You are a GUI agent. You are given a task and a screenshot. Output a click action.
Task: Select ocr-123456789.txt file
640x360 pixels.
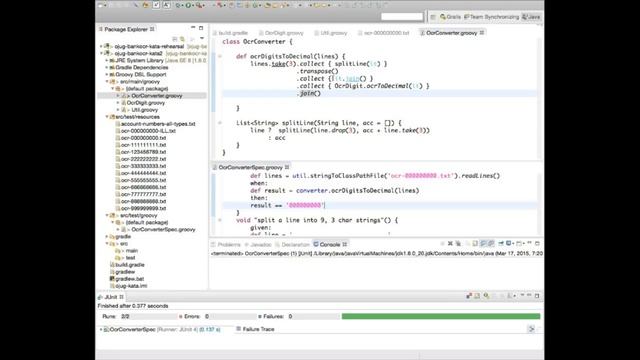(143, 152)
